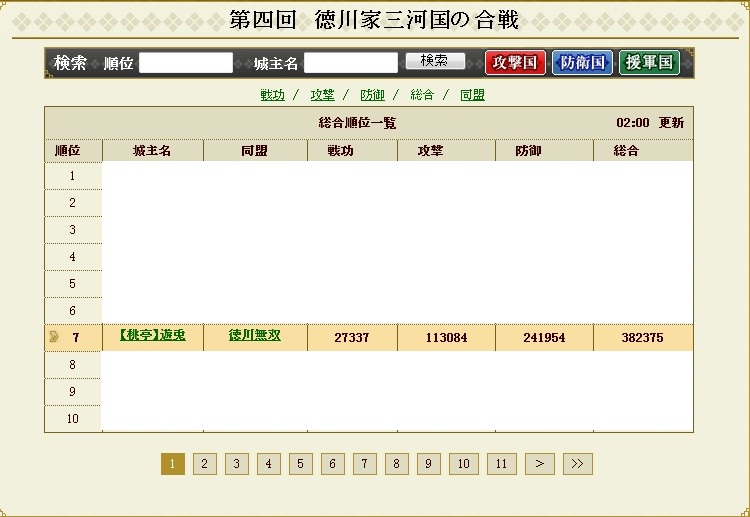Go to page 9 in pagination
Screen dimensions: 750x517
[429, 464]
